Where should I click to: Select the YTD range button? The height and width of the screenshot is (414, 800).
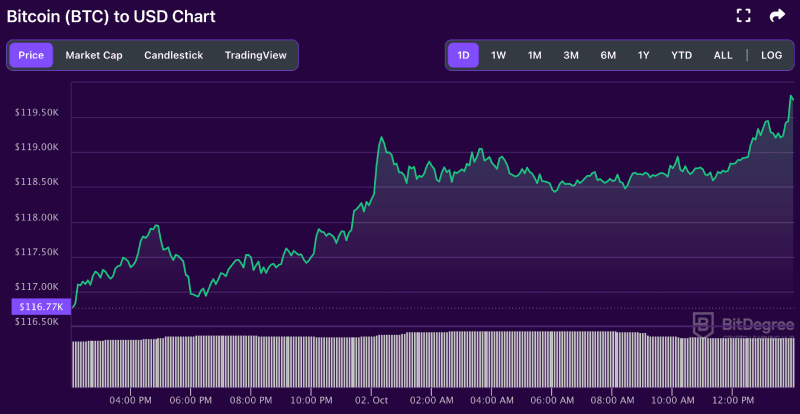[681, 55]
